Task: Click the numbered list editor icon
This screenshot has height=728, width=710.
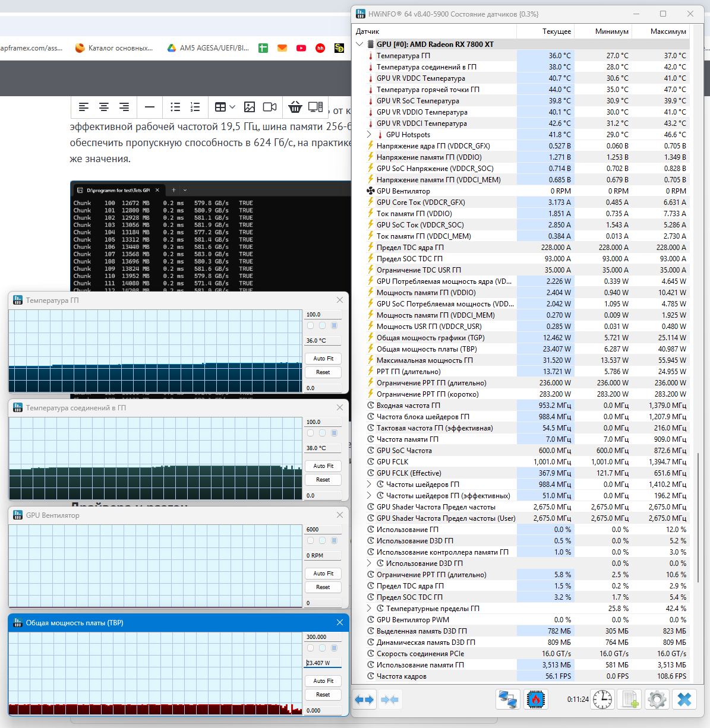Action: (x=195, y=107)
